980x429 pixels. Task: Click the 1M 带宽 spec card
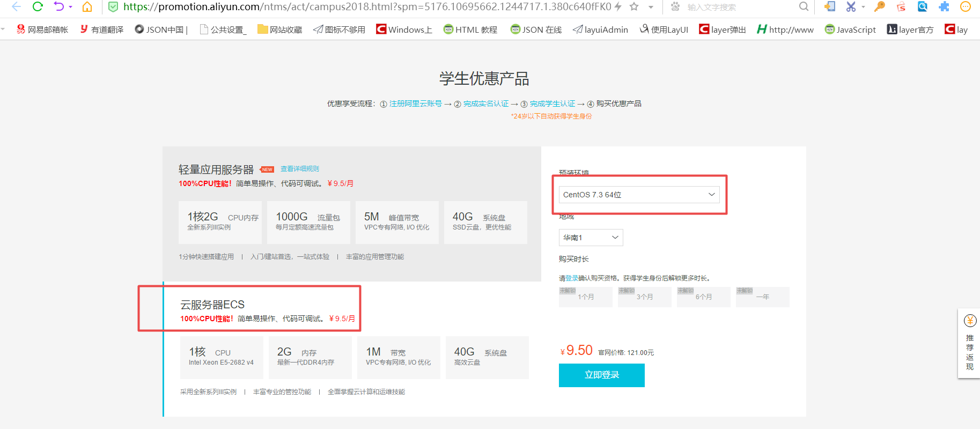[399, 358]
